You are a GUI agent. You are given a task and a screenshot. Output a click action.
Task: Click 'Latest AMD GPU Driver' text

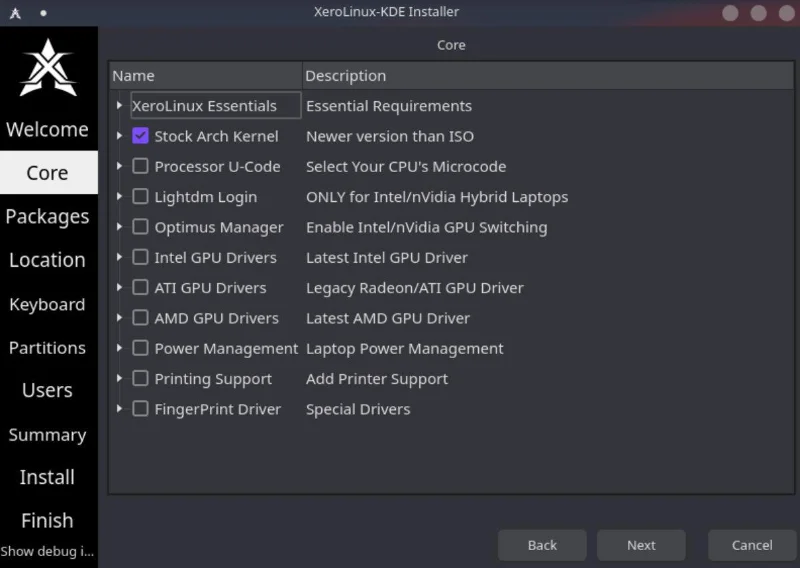(x=388, y=318)
